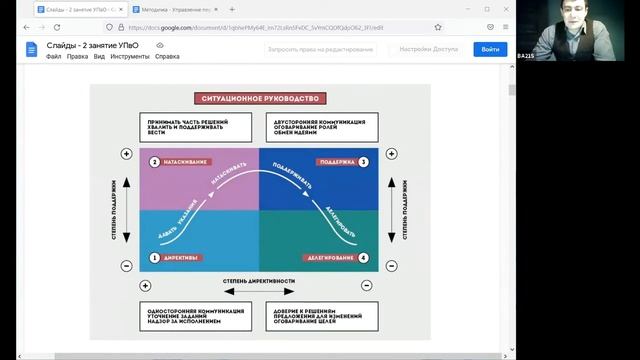Click the Натаскивание label in purple quadrant
Viewport: 640px width, 360px height.
185,162
